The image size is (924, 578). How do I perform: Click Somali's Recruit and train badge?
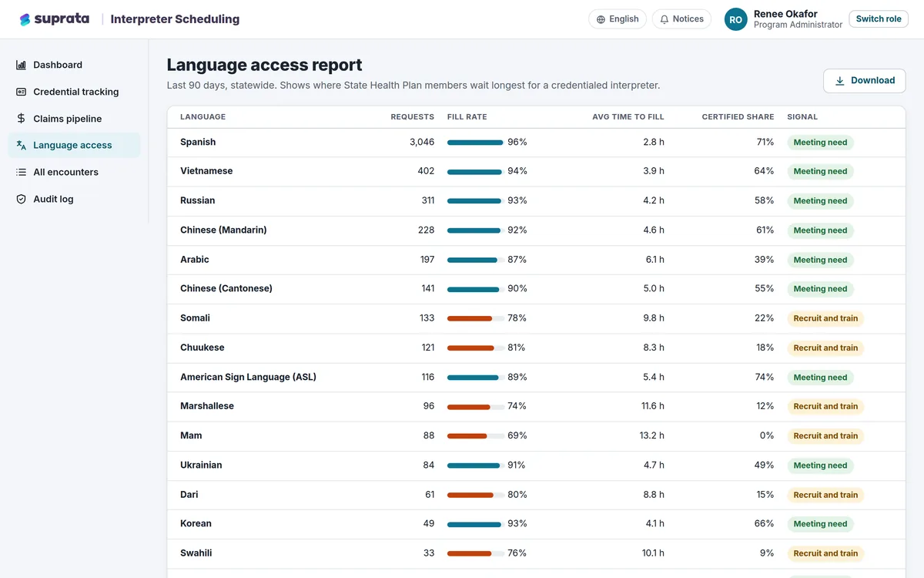(x=825, y=318)
